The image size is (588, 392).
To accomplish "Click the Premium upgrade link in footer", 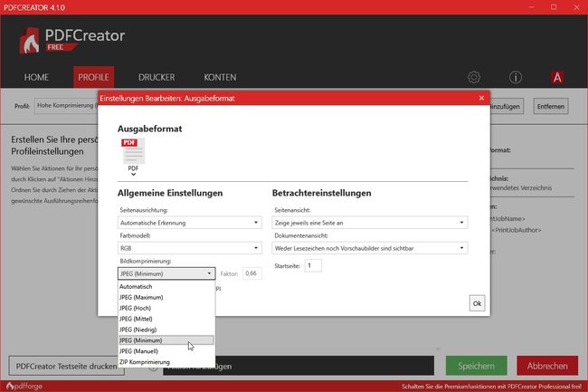I will click(x=491, y=387).
